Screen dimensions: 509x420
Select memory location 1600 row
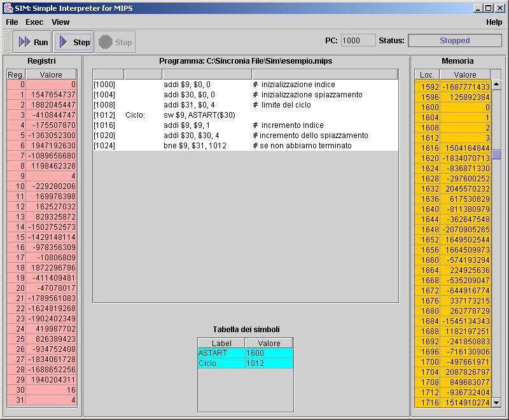pos(452,108)
